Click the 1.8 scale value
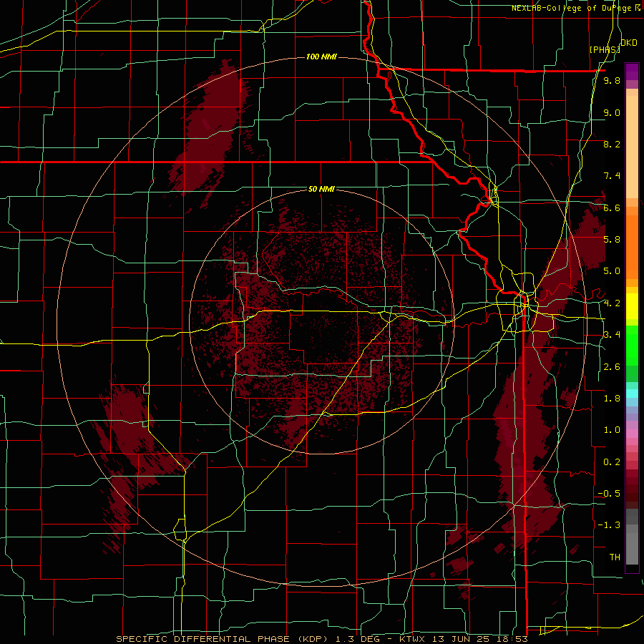644x644 pixels. (x=612, y=399)
